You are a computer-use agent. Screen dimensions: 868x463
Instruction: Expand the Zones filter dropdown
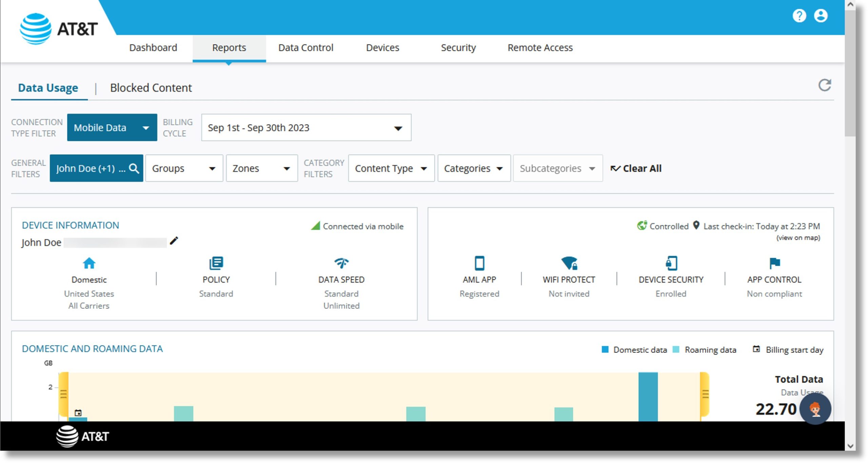tap(262, 168)
